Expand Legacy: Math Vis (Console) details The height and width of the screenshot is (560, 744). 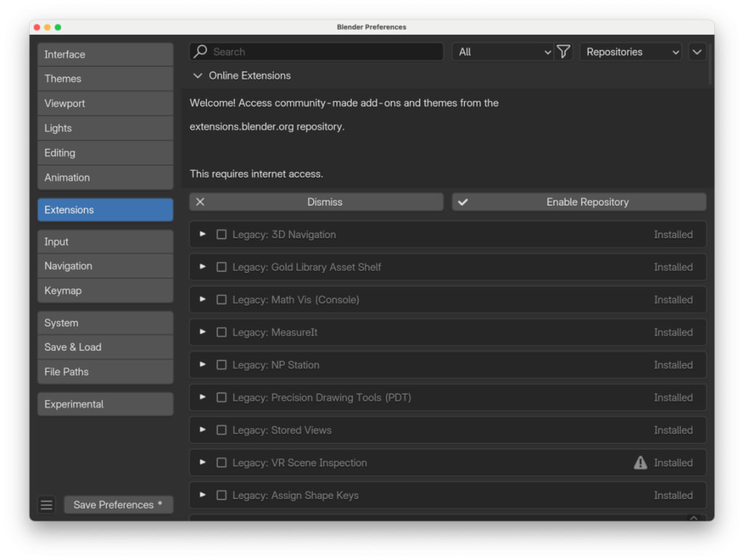pyautogui.click(x=203, y=300)
